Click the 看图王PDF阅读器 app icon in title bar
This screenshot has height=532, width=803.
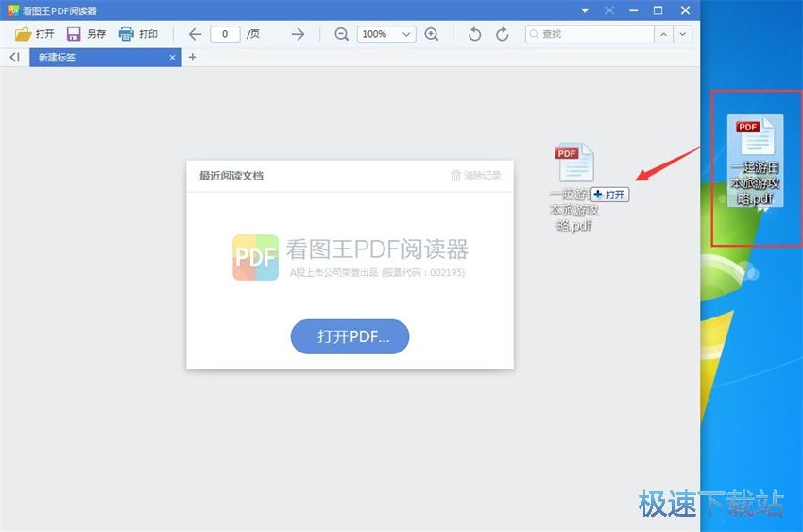pyautogui.click(x=13, y=10)
